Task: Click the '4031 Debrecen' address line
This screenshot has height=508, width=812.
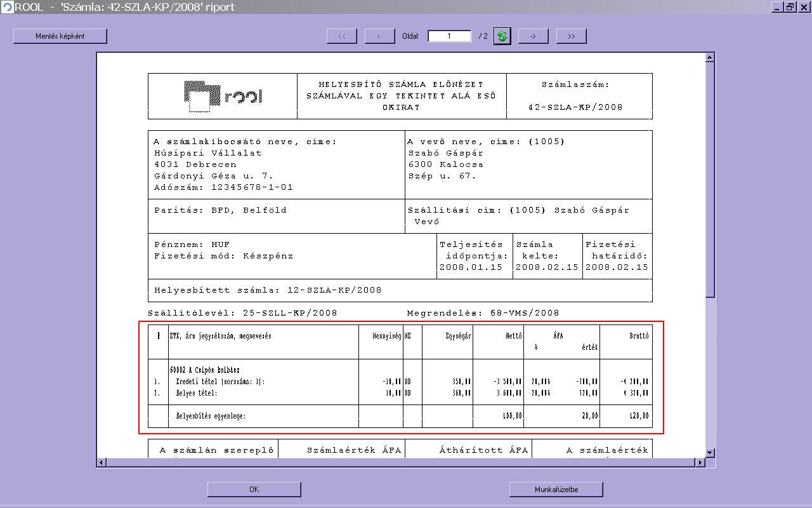Action: [x=195, y=164]
